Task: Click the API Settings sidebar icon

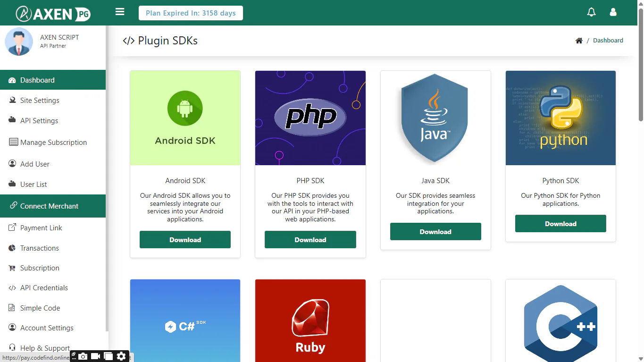Action: [12, 120]
